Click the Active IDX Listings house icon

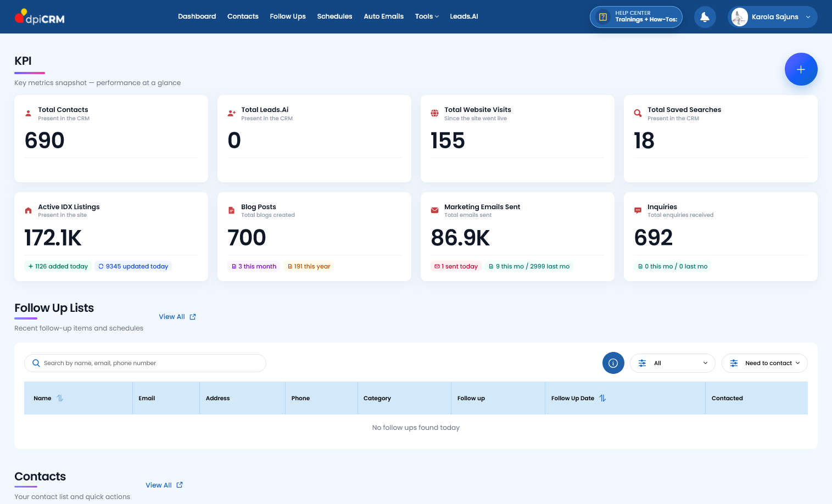tap(29, 210)
